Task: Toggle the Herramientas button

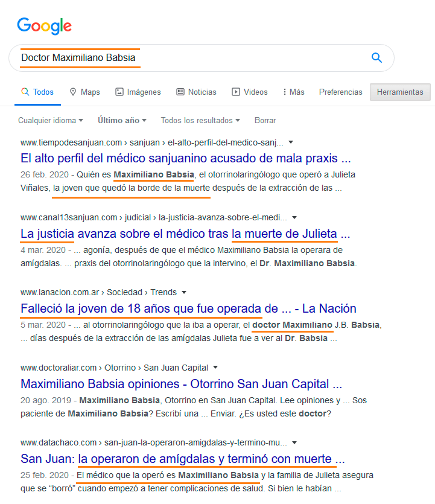Action: pyautogui.click(x=400, y=92)
